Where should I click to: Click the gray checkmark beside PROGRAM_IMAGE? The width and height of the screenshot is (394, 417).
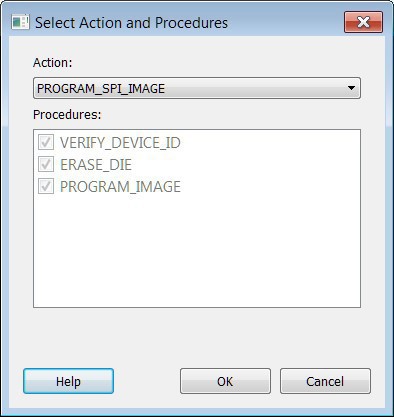[x=46, y=186]
